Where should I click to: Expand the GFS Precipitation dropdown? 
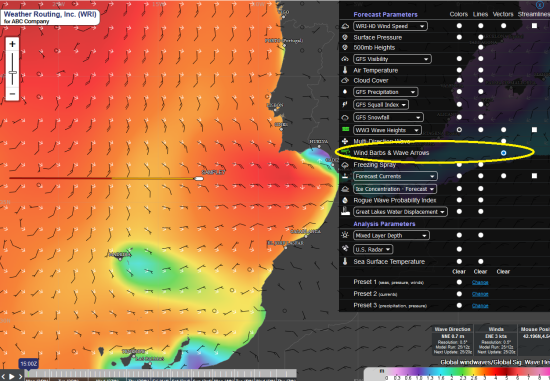pos(385,92)
